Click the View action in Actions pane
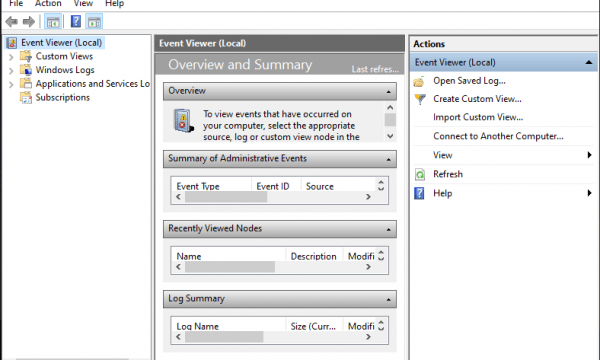The height and width of the screenshot is (360, 600). point(443,155)
